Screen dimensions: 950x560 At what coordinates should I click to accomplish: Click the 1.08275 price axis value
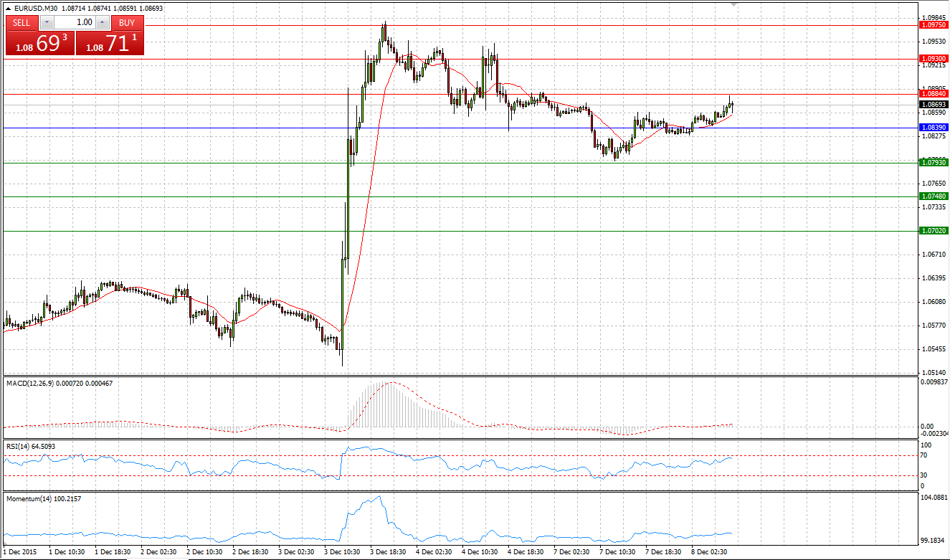(x=935, y=136)
